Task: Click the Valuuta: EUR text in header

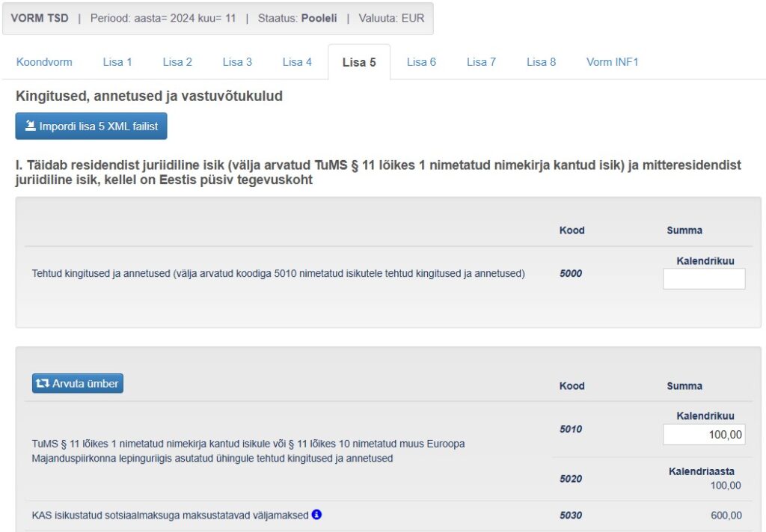Action: pyautogui.click(x=391, y=18)
